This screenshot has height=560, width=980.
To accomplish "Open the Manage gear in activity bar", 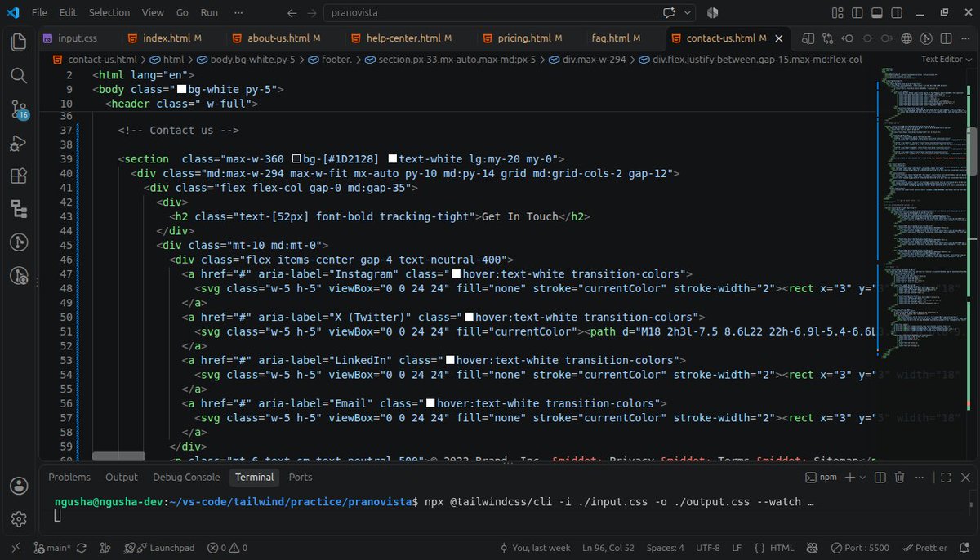I will [19, 519].
